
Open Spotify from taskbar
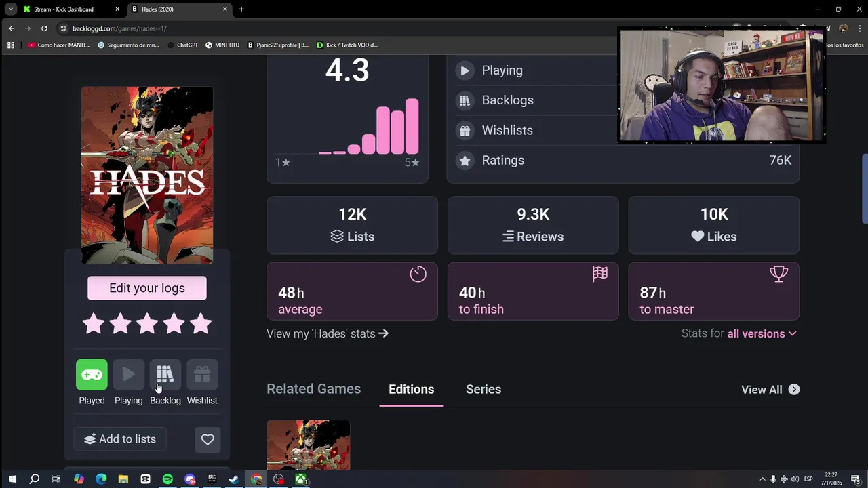[x=167, y=479]
